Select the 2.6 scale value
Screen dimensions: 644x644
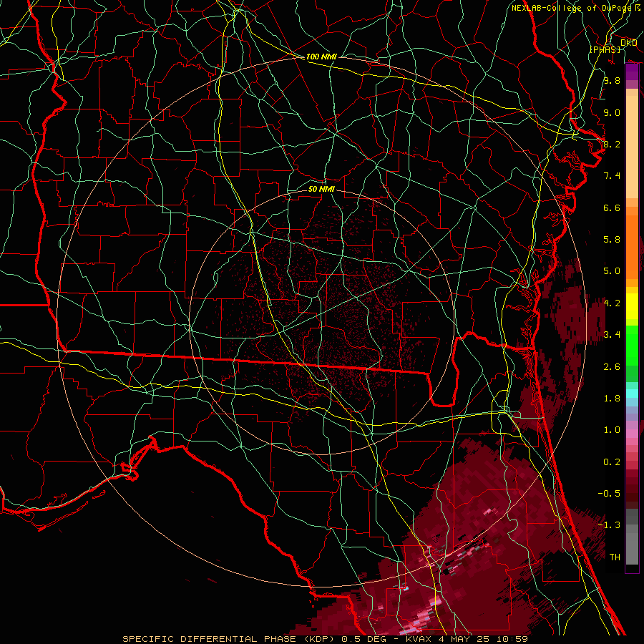point(612,367)
